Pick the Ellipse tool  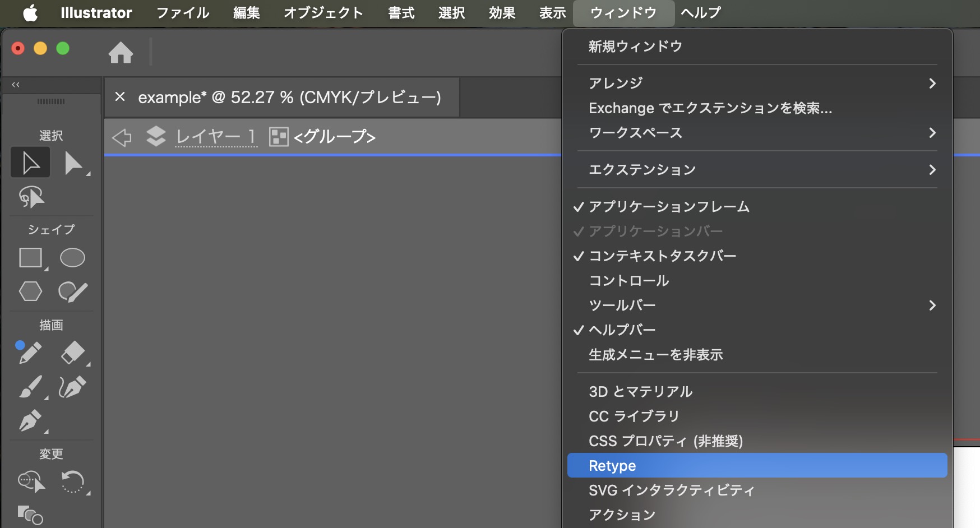[72, 257]
